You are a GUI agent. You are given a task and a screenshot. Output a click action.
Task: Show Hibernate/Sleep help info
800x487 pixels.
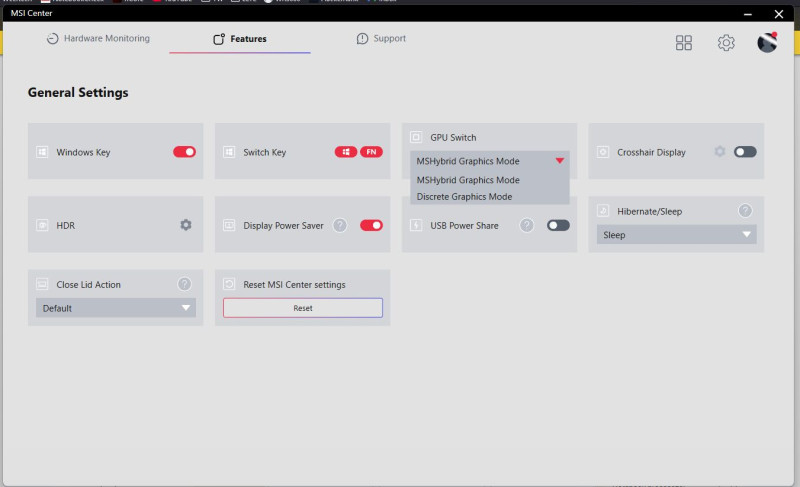pos(745,211)
